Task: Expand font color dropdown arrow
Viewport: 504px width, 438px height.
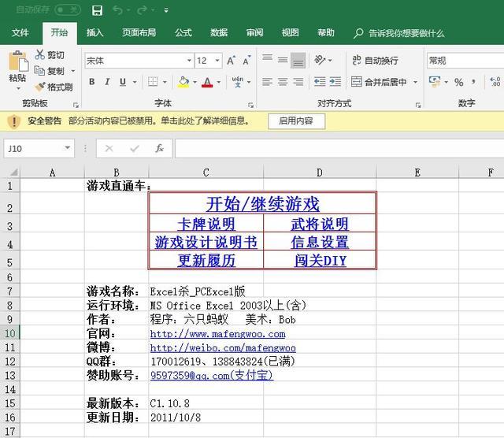Action: [x=219, y=83]
